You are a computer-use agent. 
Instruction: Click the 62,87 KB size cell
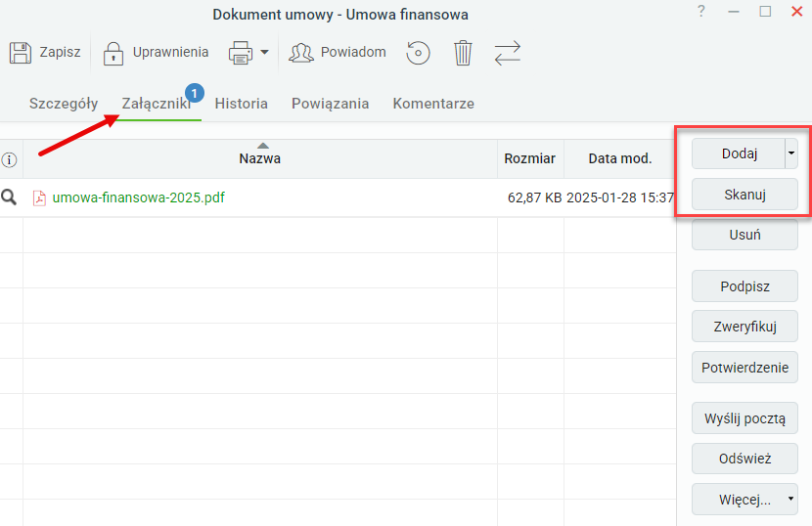pyautogui.click(x=534, y=197)
